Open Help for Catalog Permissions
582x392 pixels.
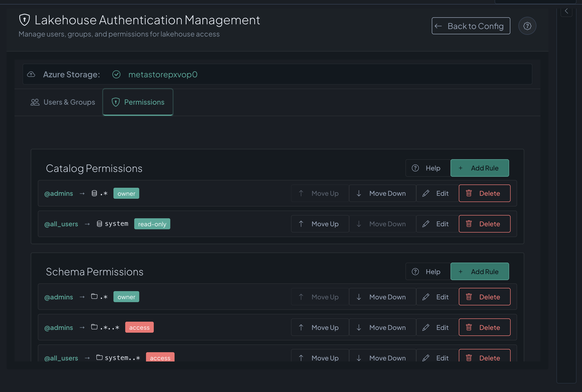pyautogui.click(x=428, y=168)
